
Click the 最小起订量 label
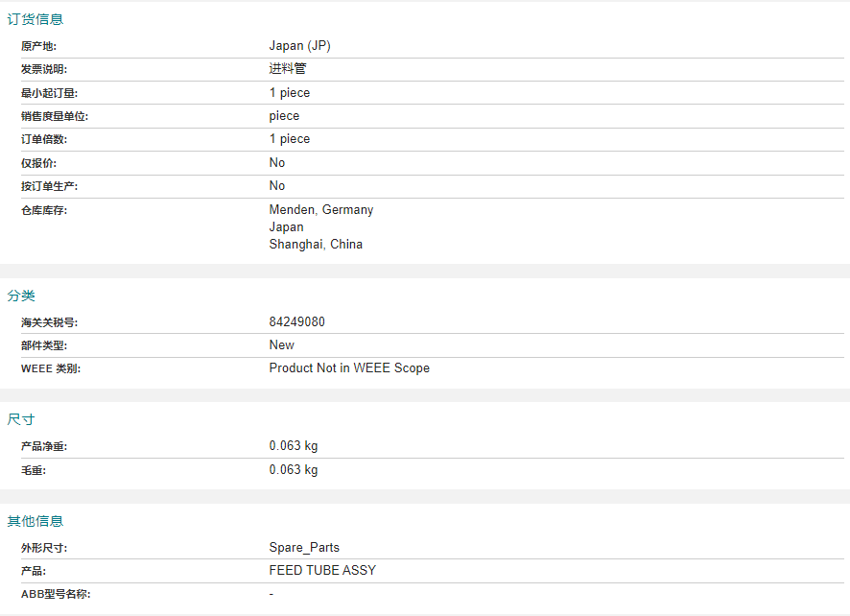(49, 93)
